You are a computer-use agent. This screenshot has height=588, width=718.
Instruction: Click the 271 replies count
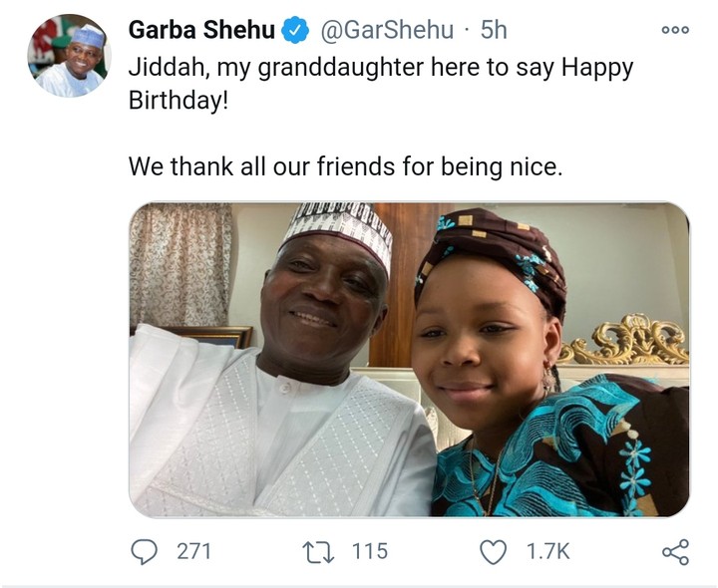193,551
